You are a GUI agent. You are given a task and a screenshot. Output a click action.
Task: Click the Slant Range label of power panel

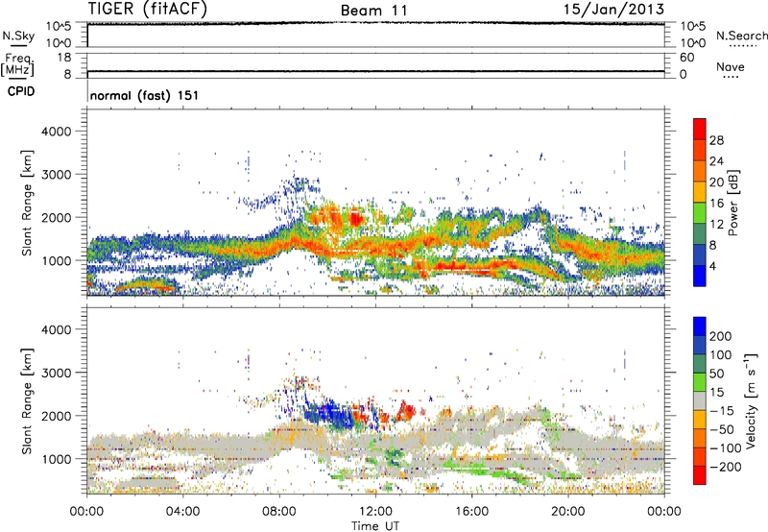pos(27,203)
